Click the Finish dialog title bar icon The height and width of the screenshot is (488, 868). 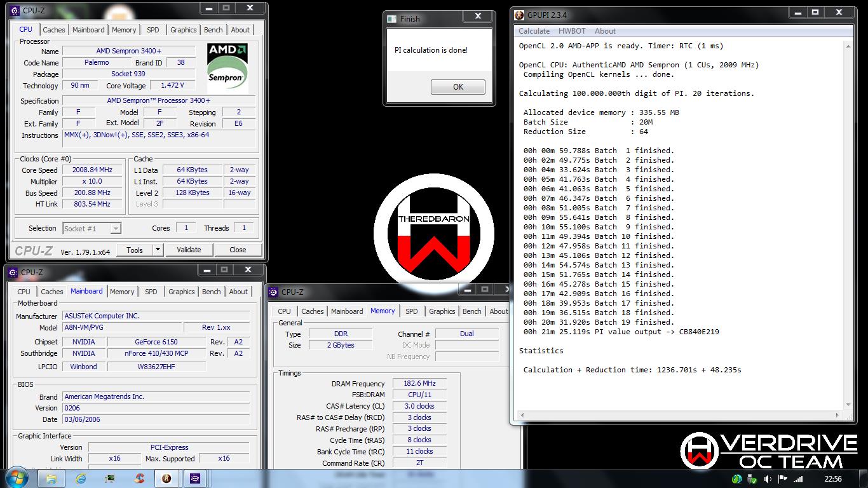click(392, 18)
